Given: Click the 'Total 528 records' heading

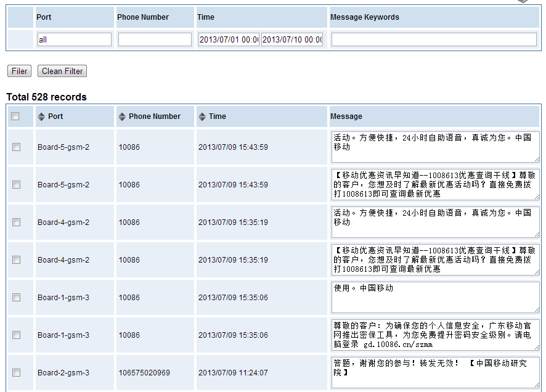Looking at the screenshot, I should click(46, 97).
